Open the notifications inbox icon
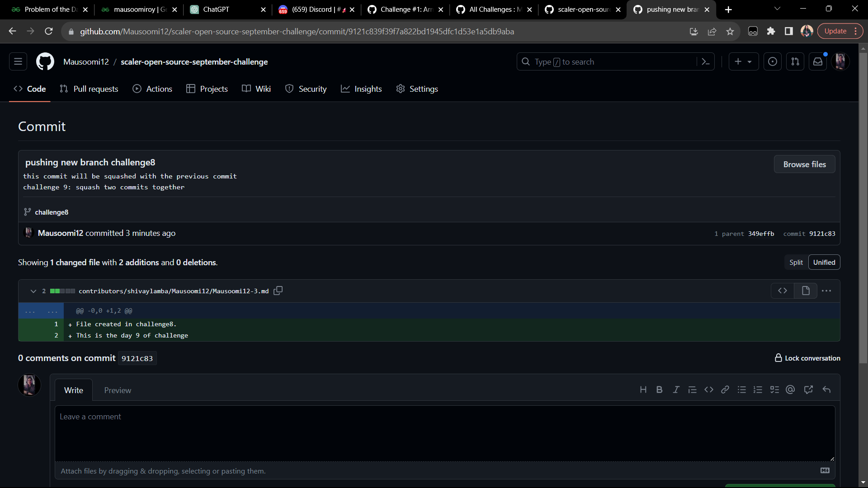 818,62
